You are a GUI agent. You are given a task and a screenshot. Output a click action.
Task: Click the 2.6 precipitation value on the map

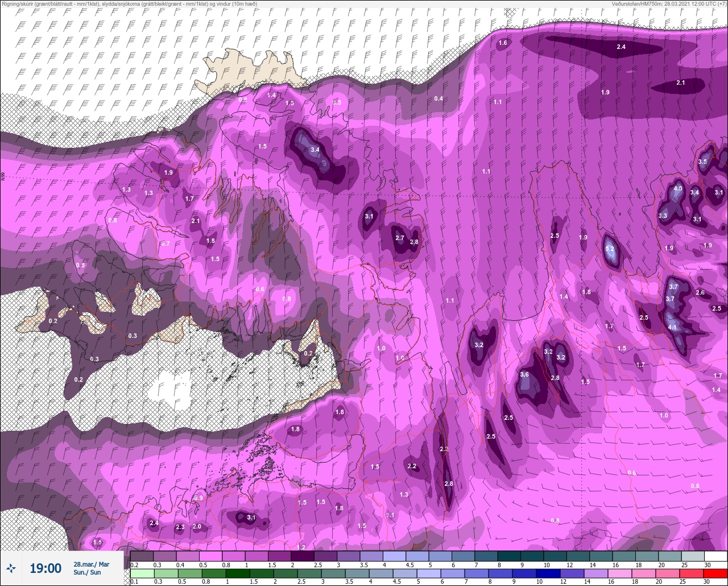[x=700, y=292]
